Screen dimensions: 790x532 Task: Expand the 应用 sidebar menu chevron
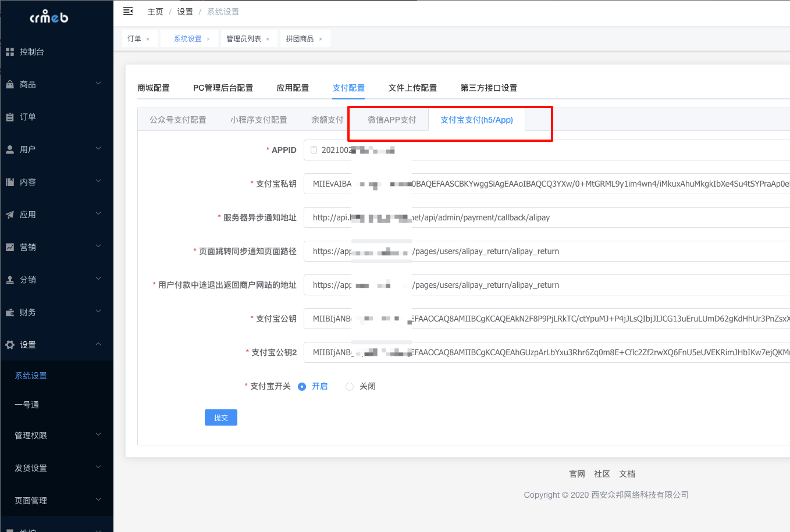[x=98, y=214]
